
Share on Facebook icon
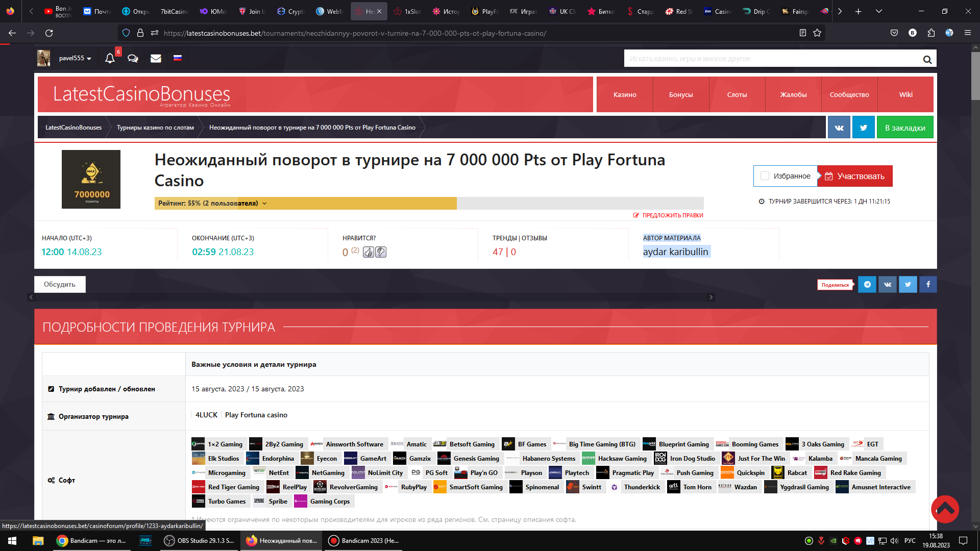coord(928,284)
